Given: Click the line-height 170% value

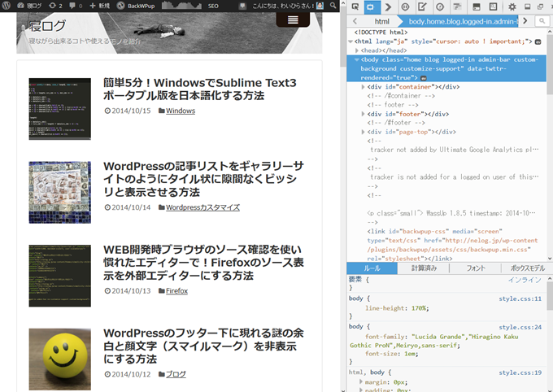Looking at the screenshot, I should point(419,308).
